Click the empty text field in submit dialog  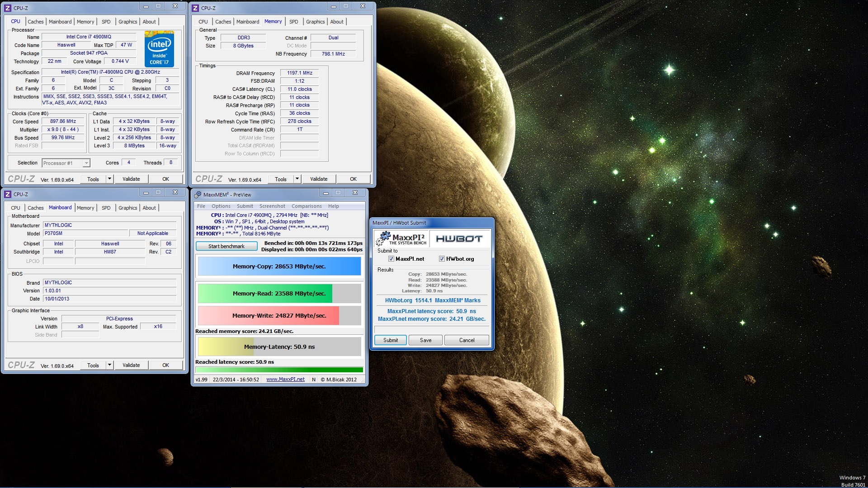[x=432, y=329]
